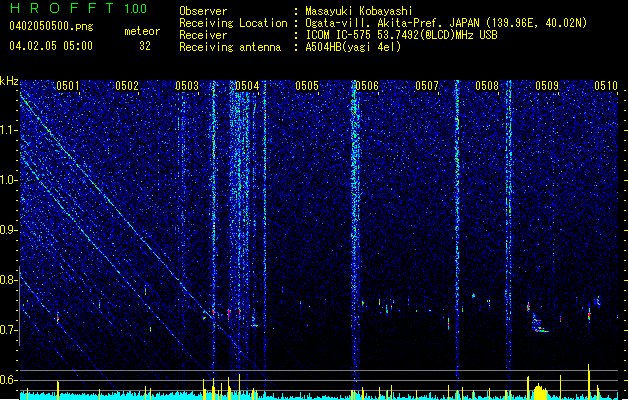Click the 1.1 kHz frequency tick label
629x400 pixels.
[x=8, y=130]
